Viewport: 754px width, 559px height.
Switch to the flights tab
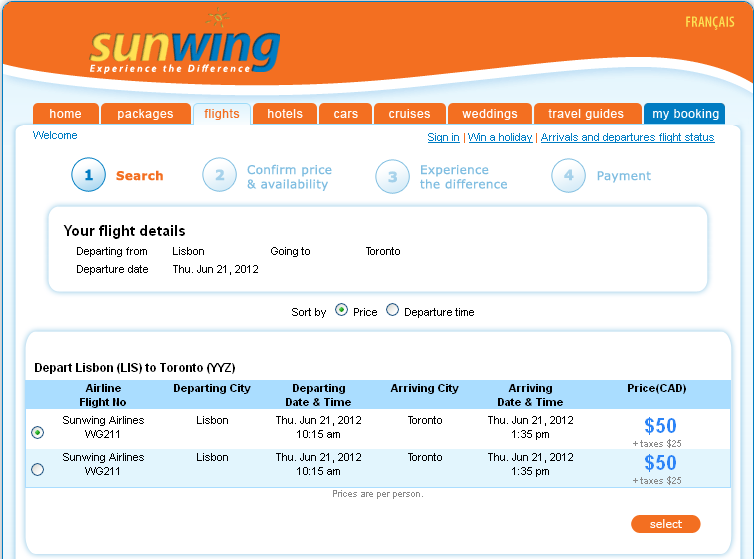[x=222, y=114]
